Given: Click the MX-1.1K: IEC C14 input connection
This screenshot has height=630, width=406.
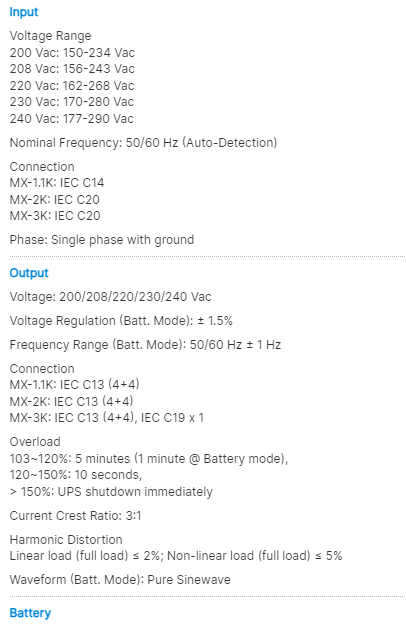Looking at the screenshot, I should point(57,183).
